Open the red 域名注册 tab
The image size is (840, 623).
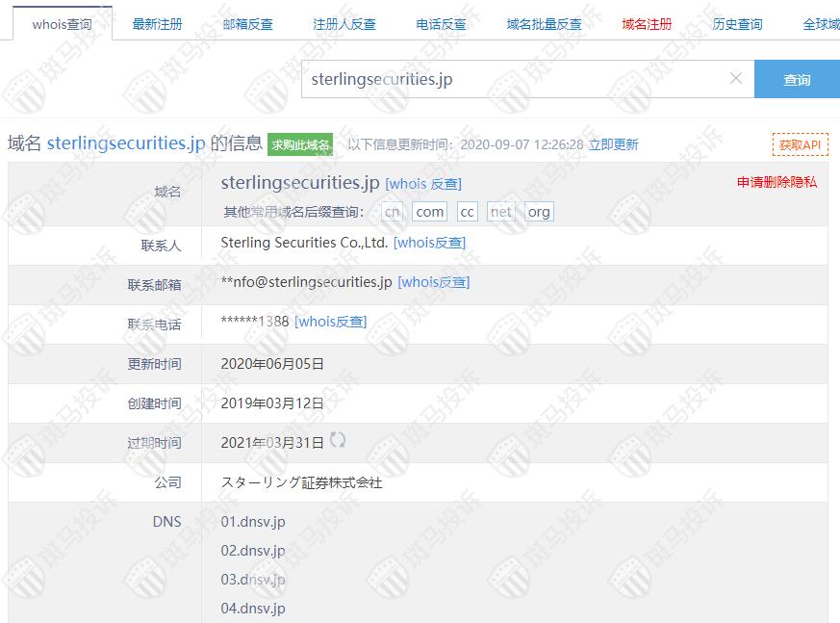[647, 24]
